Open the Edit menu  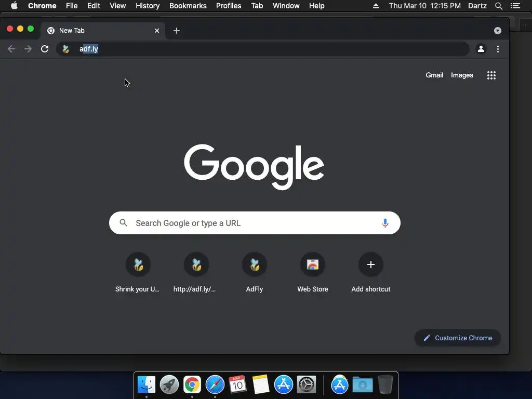94,6
